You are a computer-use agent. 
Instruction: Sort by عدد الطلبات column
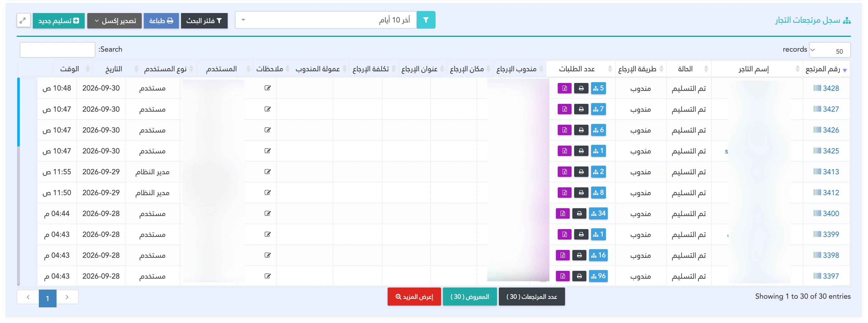581,69
